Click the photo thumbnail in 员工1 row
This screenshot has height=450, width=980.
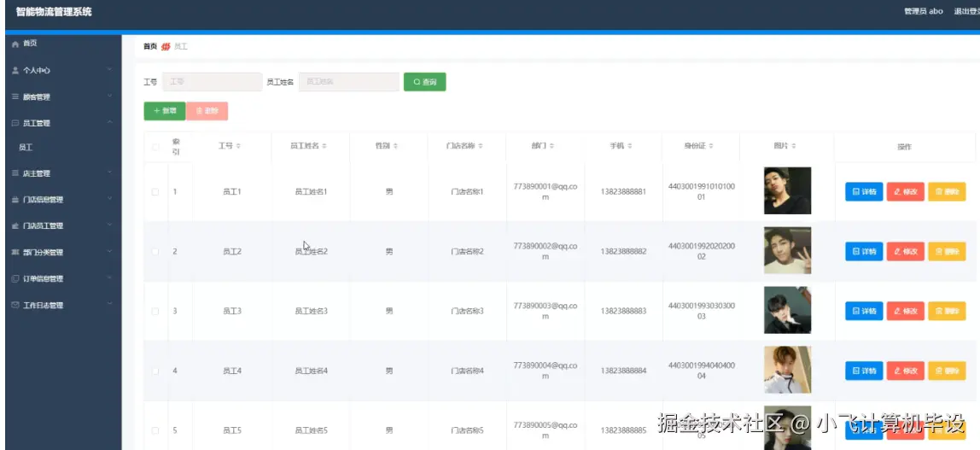point(787,190)
